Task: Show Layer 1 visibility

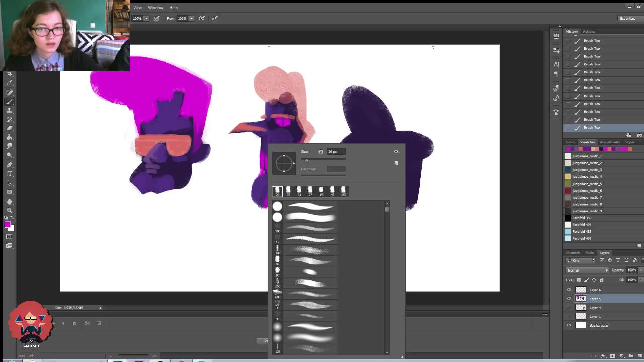Action: click(569, 316)
